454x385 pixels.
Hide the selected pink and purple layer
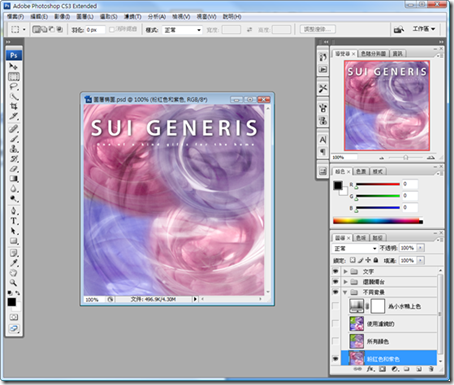tap(336, 359)
